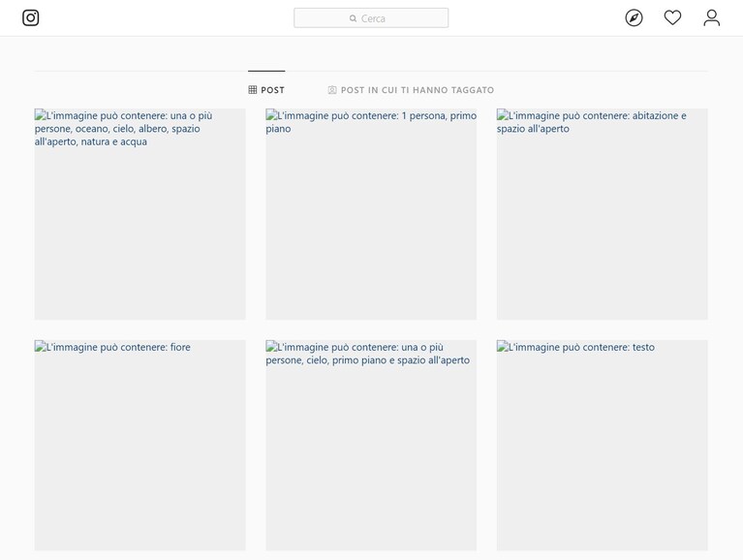Open the post containing 'fiore'

(139, 446)
